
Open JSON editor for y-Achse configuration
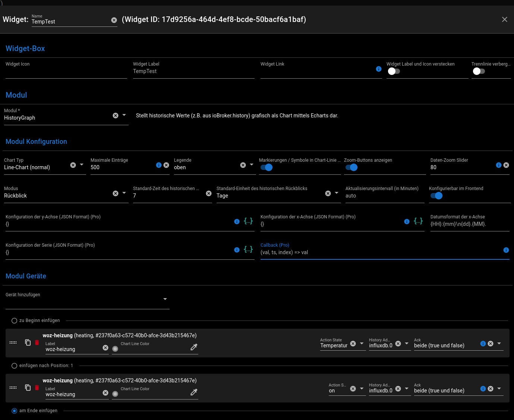click(248, 221)
